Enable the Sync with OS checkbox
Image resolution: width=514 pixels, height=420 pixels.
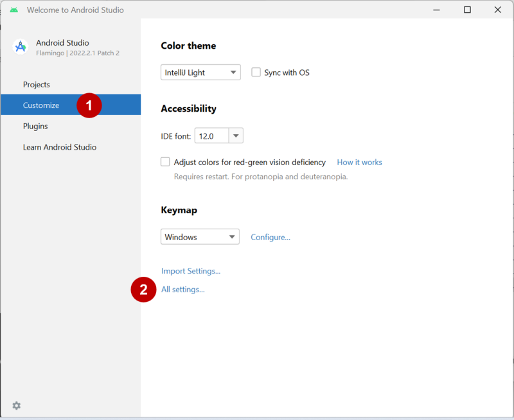[x=256, y=72]
